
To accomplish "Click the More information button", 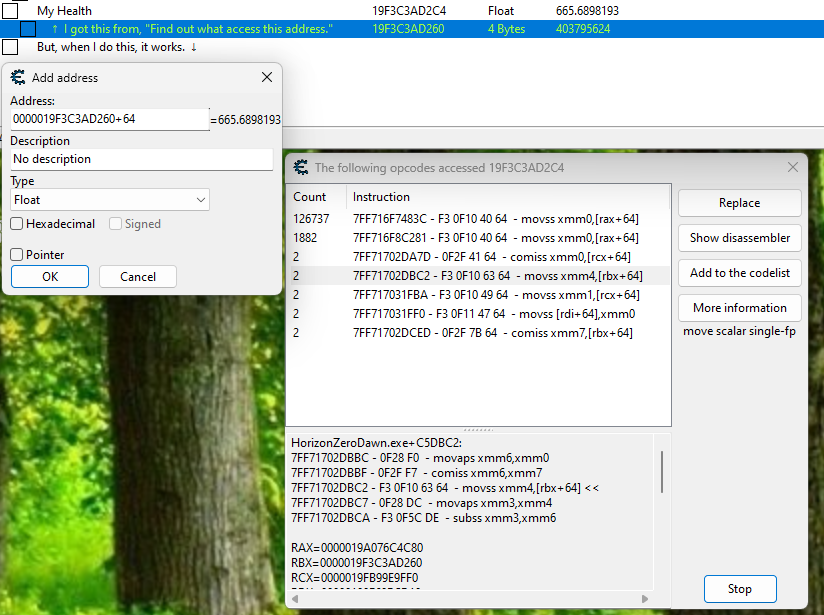I will point(739,308).
